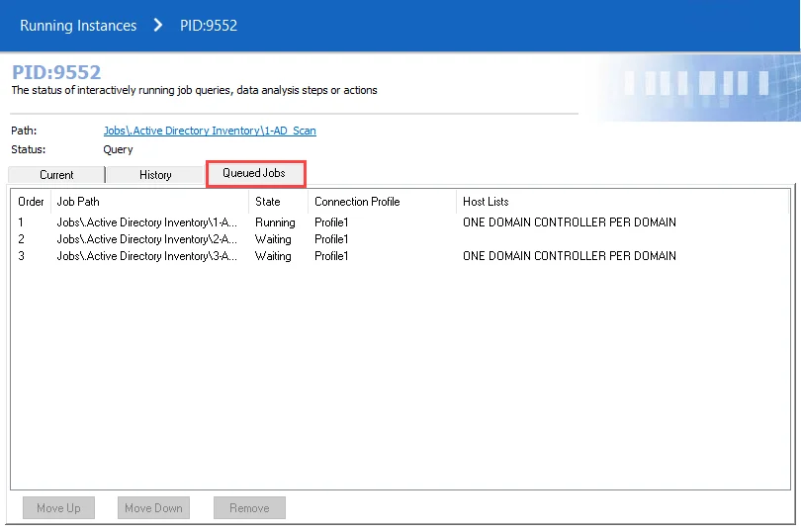Click the Move Up button
The height and width of the screenshot is (532, 801).
(58, 508)
